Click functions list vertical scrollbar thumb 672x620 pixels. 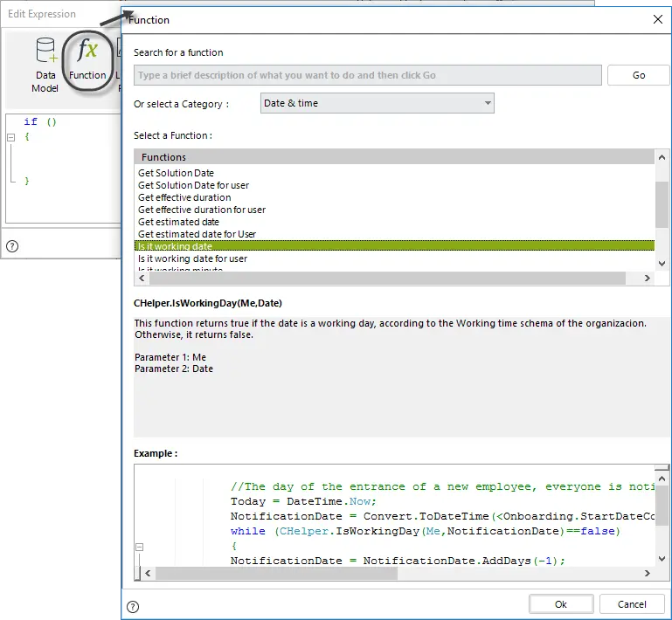click(662, 204)
